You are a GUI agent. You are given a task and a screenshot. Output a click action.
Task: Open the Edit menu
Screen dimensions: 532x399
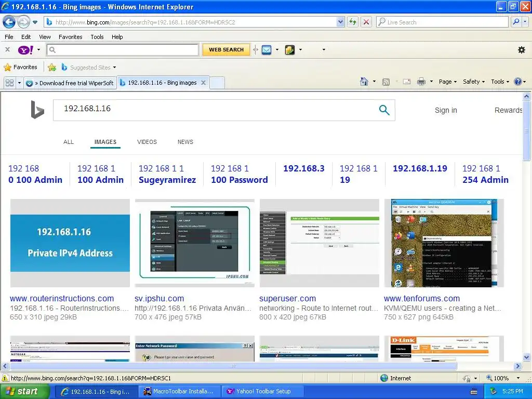[x=26, y=37]
